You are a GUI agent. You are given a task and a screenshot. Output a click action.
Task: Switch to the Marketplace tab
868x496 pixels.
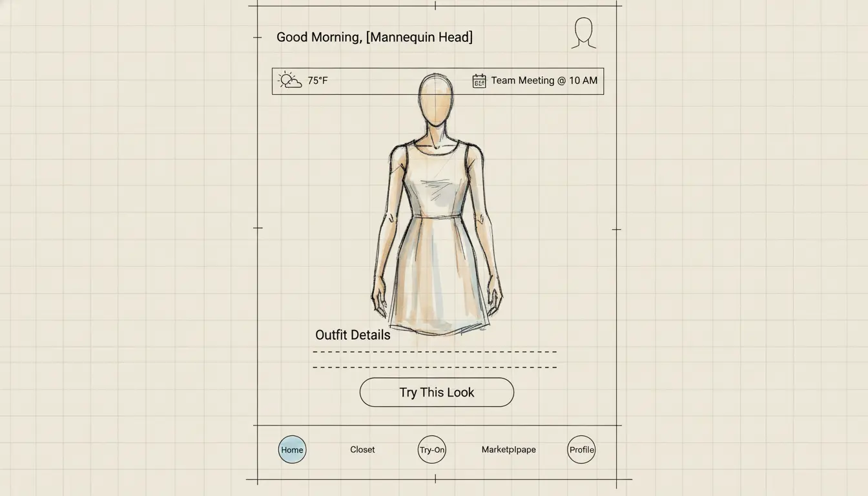[508, 449]
